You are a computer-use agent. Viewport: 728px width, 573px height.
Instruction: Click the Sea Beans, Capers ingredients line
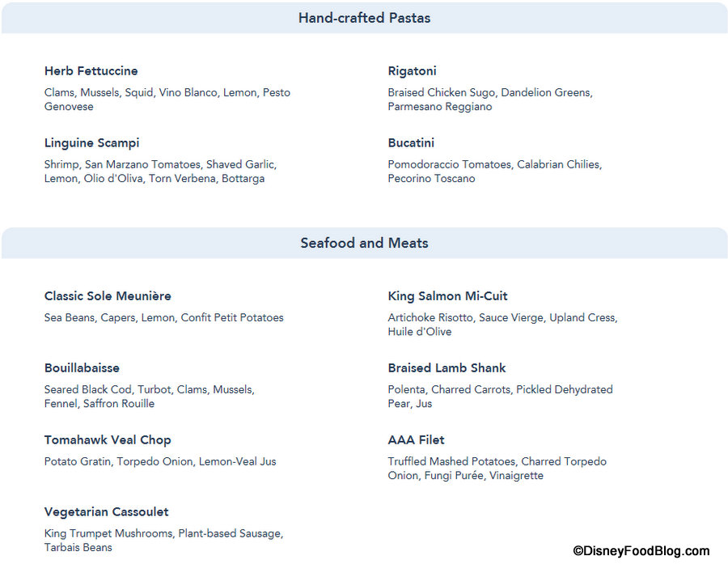[x=163, y=318]
